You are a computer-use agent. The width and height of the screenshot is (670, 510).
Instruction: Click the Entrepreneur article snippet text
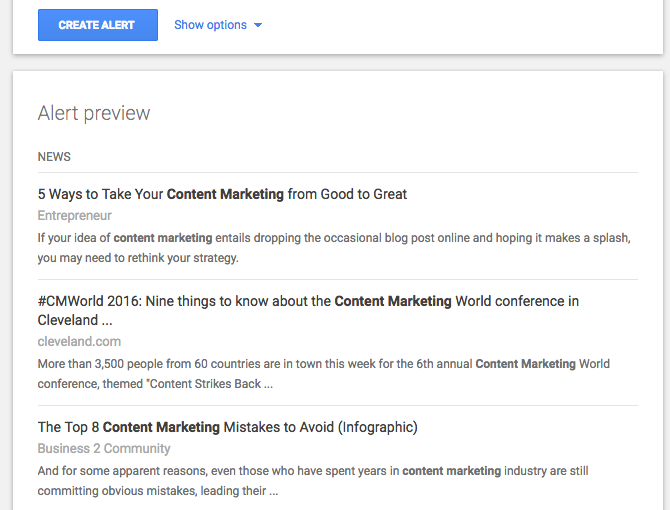tap(334, 248)
